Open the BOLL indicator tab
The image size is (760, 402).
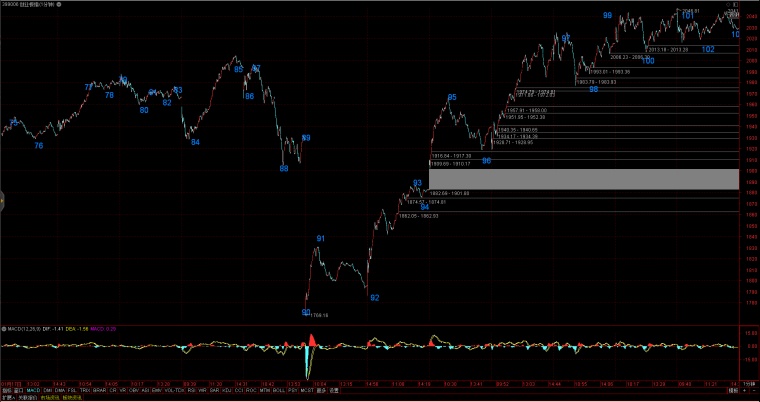click(279, 390)
